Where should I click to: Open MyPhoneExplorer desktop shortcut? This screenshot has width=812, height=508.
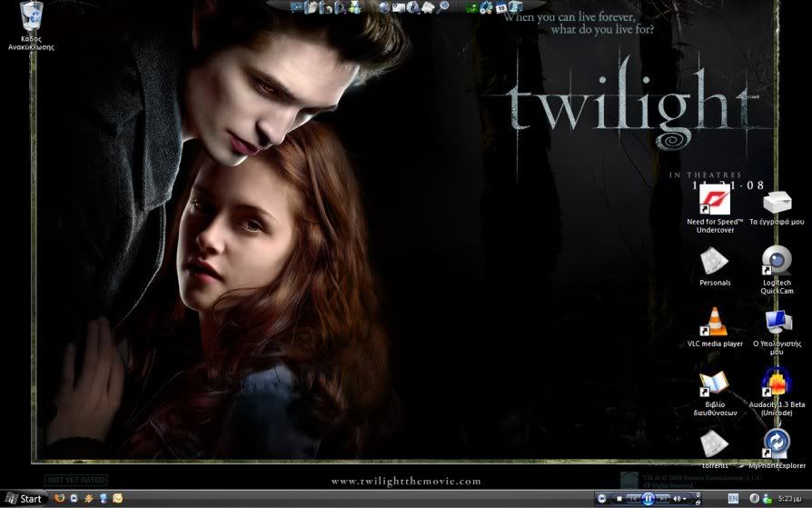coord(777,444)
